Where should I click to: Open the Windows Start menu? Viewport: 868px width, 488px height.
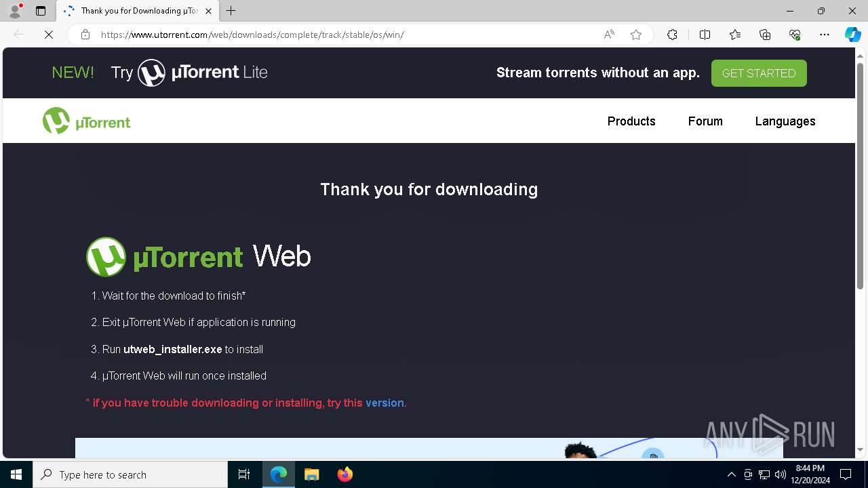pos(16,474)
